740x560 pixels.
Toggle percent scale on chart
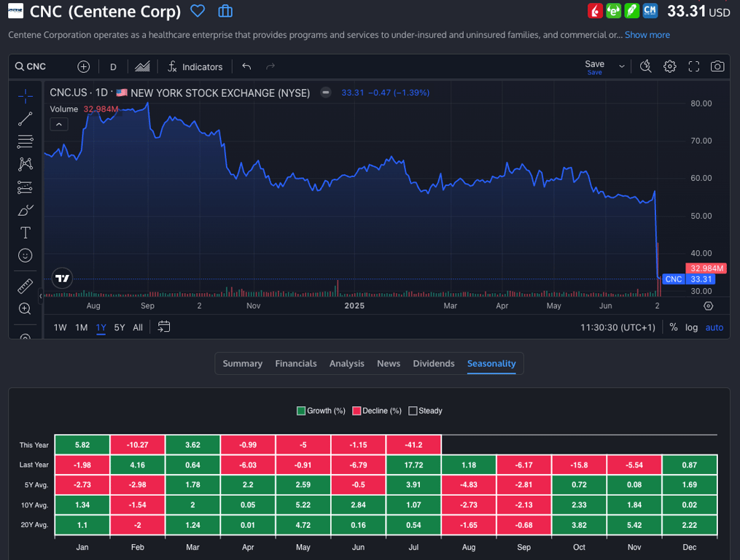point(674,327)
